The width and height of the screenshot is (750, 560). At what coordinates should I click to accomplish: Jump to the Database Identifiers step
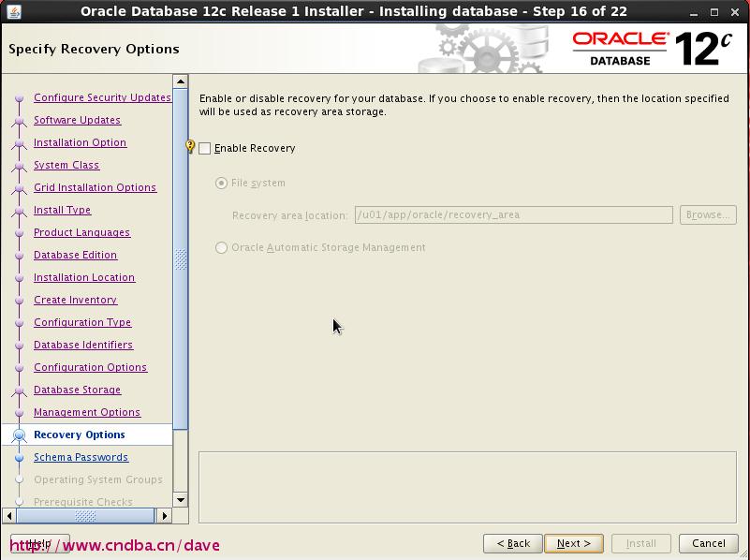[x=83, y=345]
